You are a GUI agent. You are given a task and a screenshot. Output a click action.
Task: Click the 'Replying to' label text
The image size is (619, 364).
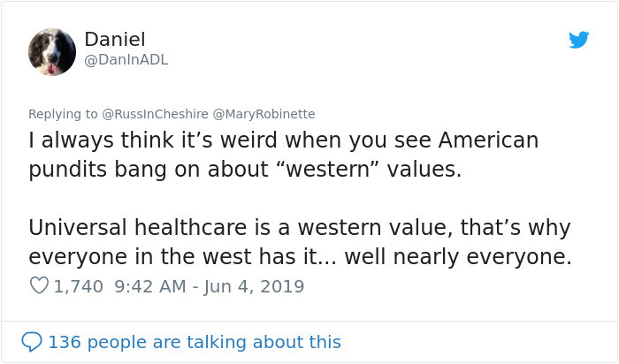pyautogui.click(x=63, y=114)
